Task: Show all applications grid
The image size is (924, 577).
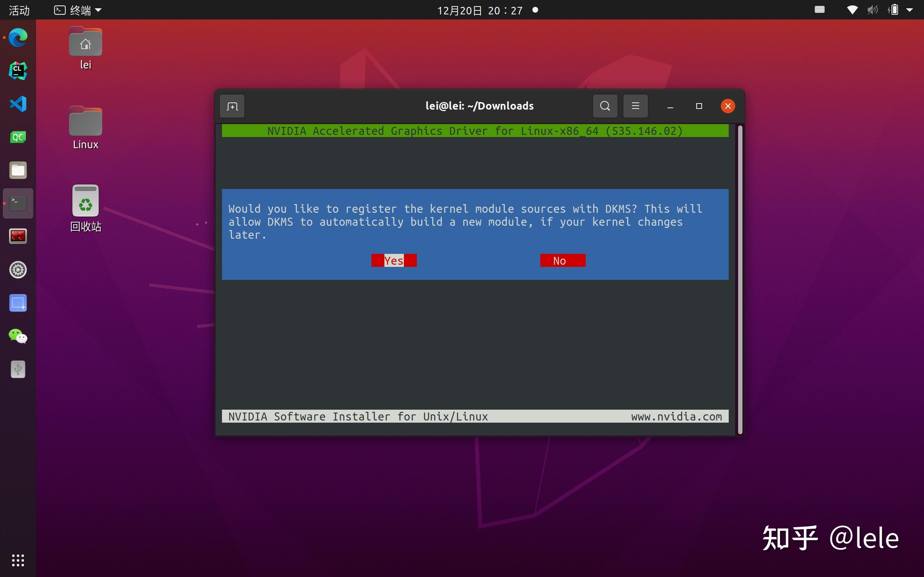Action: 18,560
